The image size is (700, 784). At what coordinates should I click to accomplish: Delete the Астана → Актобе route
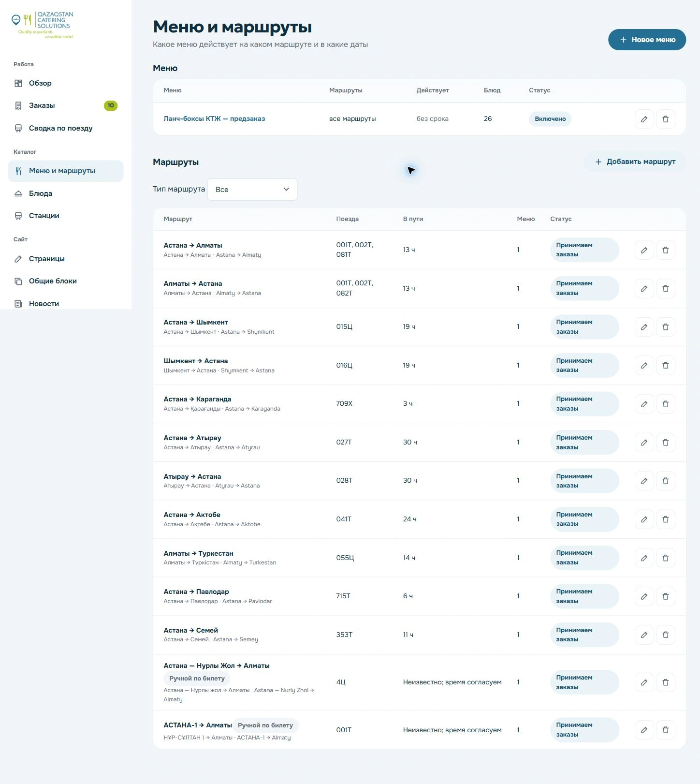(666, 519)
